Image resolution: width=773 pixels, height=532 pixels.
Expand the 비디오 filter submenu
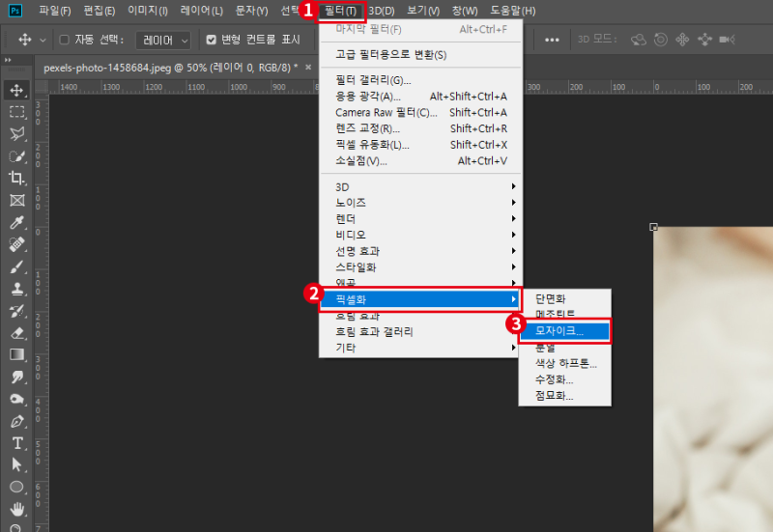[x=420, y=235]
